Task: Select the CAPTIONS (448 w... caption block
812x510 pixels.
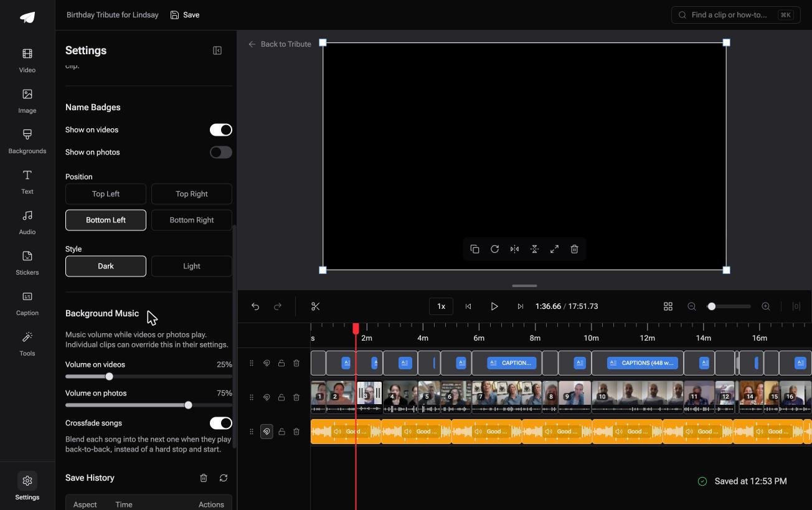Action: tap(642, 363)
